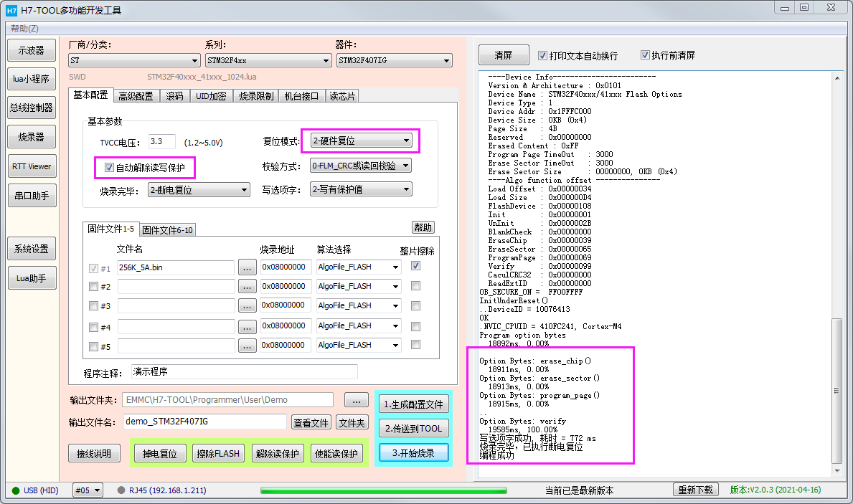Click the 解除读保护 button

tap(278, 453)
